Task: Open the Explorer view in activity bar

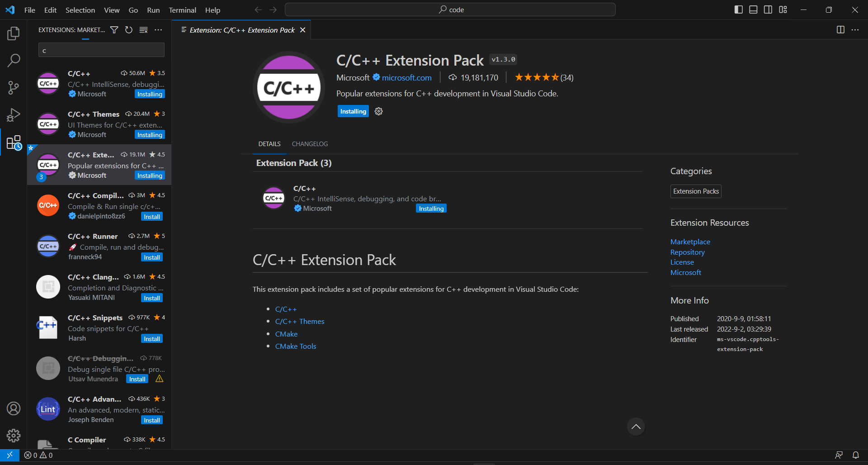Action: pos(14,33)
